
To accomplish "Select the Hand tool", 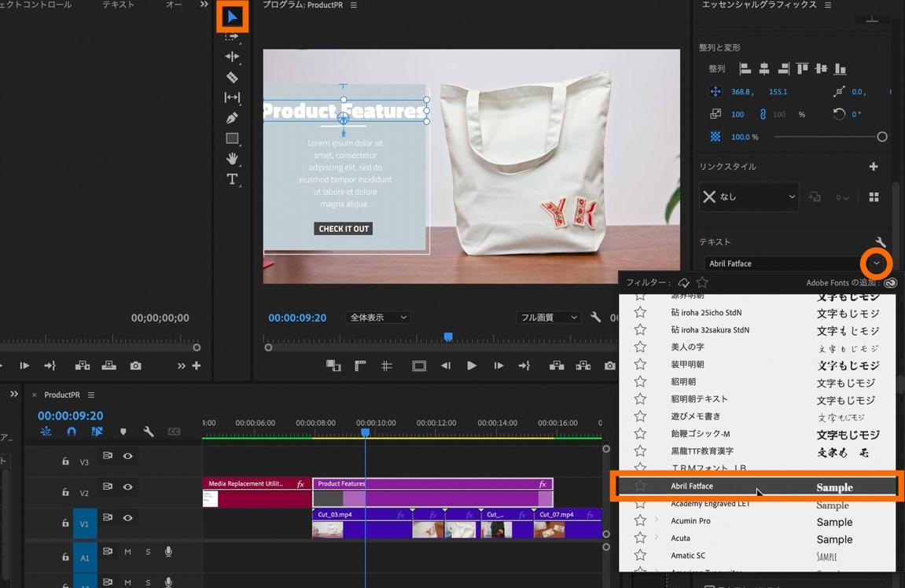I will (232, 159).
